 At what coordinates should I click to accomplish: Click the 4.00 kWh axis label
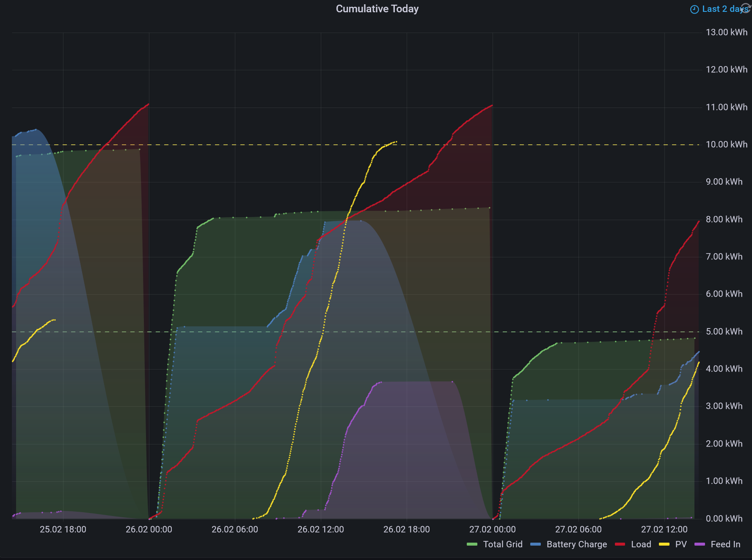[x=724, y=369]
